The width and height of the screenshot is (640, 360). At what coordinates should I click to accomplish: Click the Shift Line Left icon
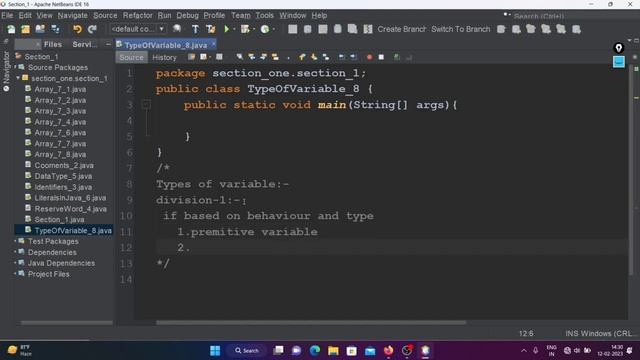click(x=342, y=57)
